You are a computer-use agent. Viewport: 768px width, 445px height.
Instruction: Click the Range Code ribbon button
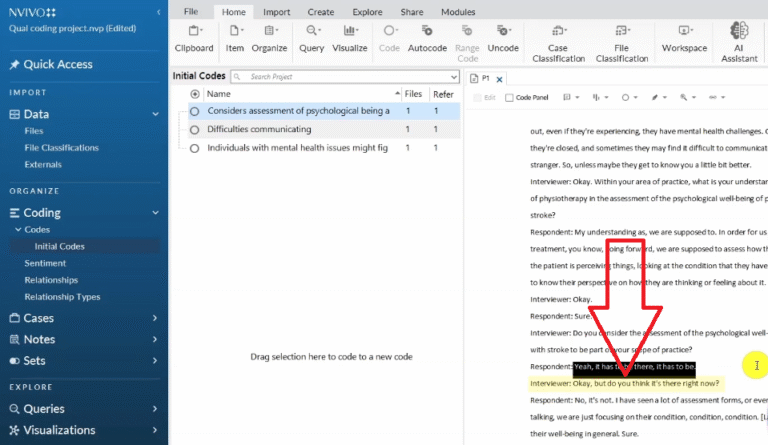(467, 44)
